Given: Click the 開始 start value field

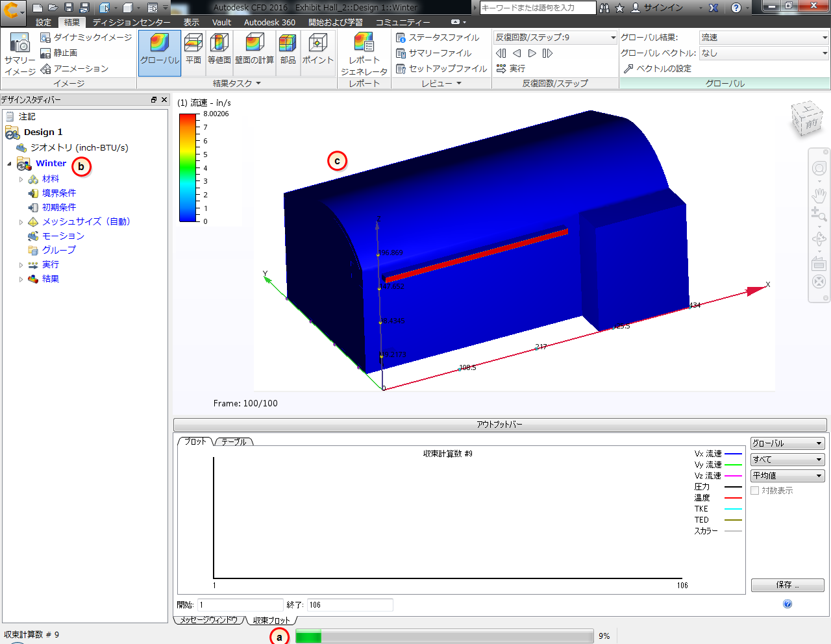Looking at the screenshot, I should coord(240,605).
